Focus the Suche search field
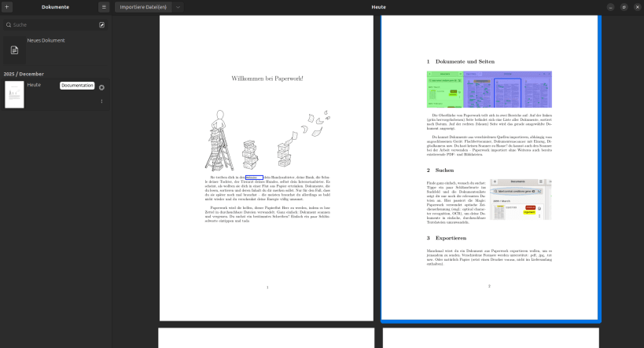644x348 pixels. point(55,24)
